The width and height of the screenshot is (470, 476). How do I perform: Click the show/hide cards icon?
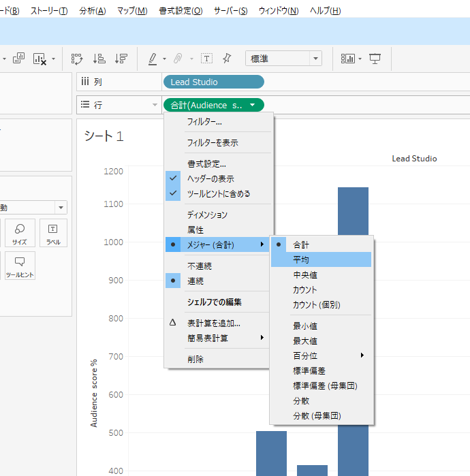[347, 59]
